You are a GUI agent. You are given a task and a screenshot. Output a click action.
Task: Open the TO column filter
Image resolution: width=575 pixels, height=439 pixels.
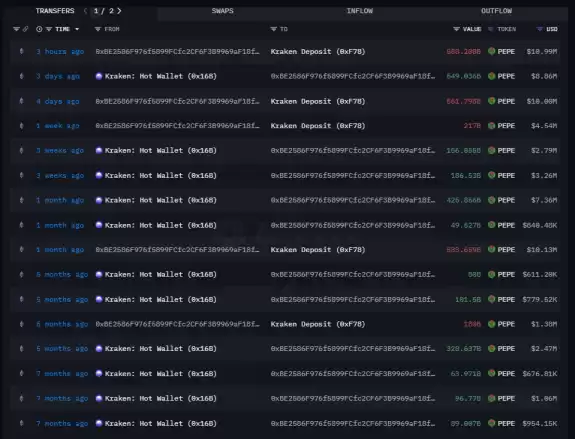[274, 29]
